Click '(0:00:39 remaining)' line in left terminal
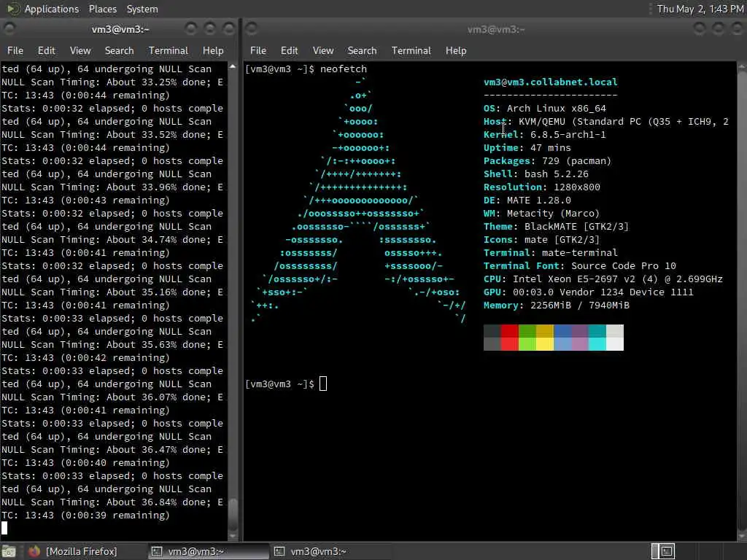 (85, 516)
